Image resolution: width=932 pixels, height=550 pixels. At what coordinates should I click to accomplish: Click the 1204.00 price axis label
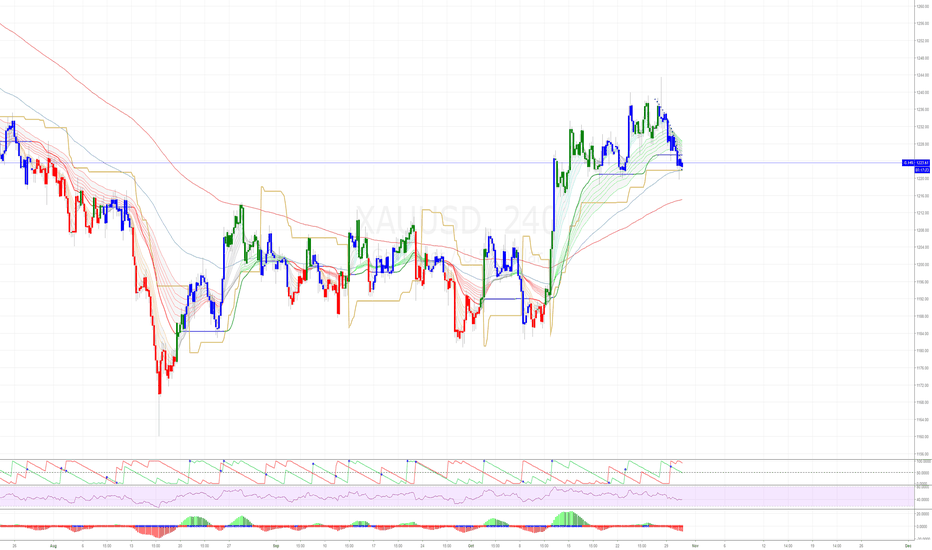924,248
